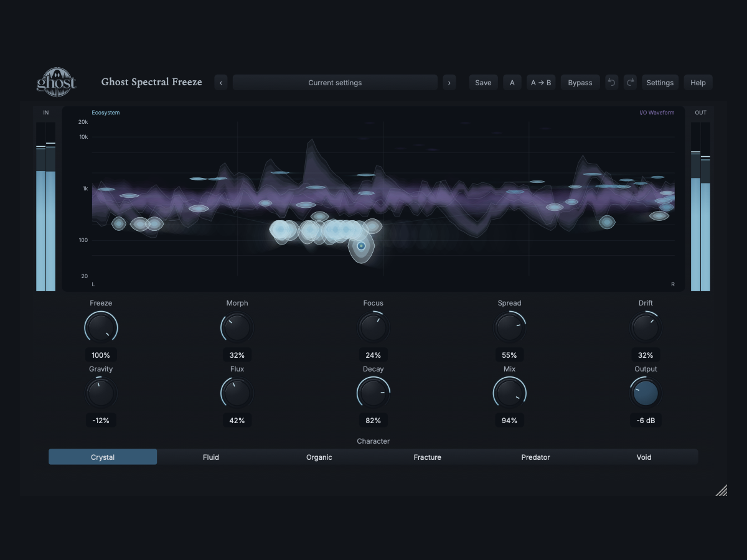Image resolution: width=747 pixels, height=560 pixels.
Task: Click the Freeze knob
Action: point(101,327)
